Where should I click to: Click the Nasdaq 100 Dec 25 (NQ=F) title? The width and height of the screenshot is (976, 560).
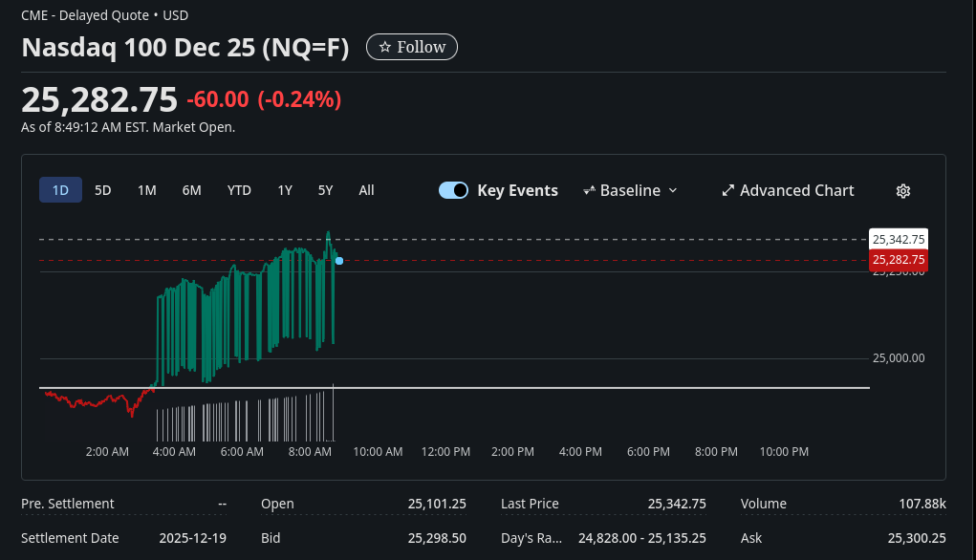click(185, 48)
